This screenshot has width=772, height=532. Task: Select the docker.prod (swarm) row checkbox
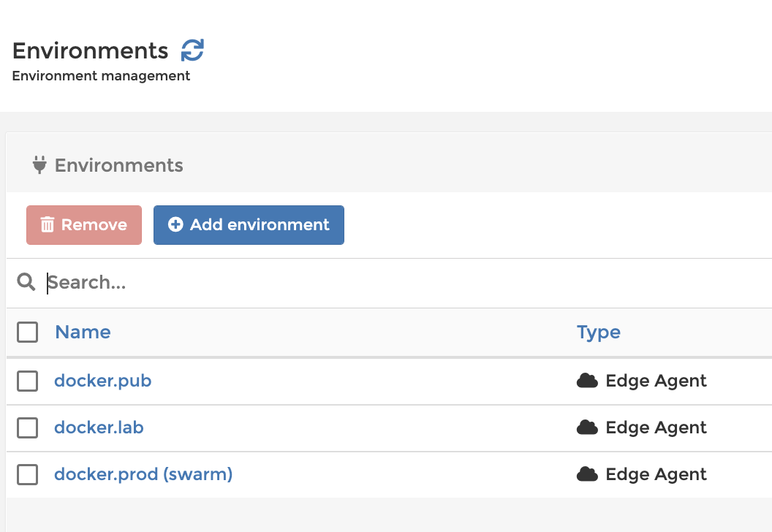coord(28,474)
